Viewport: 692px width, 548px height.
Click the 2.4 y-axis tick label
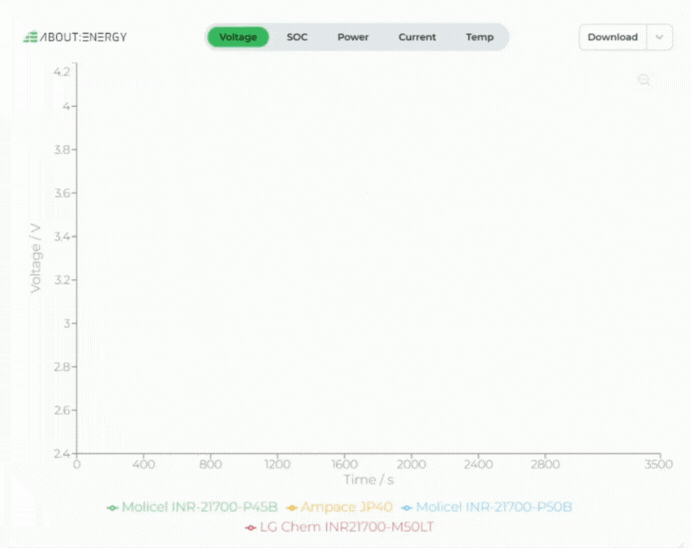click(62, 453)
